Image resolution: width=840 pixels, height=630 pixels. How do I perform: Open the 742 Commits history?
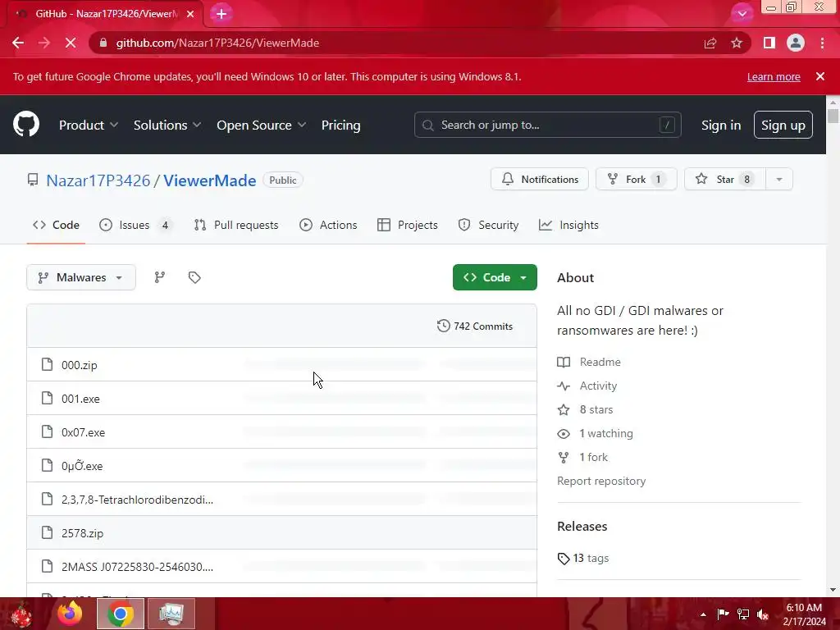pyautogui.click(x=475, y=326)
